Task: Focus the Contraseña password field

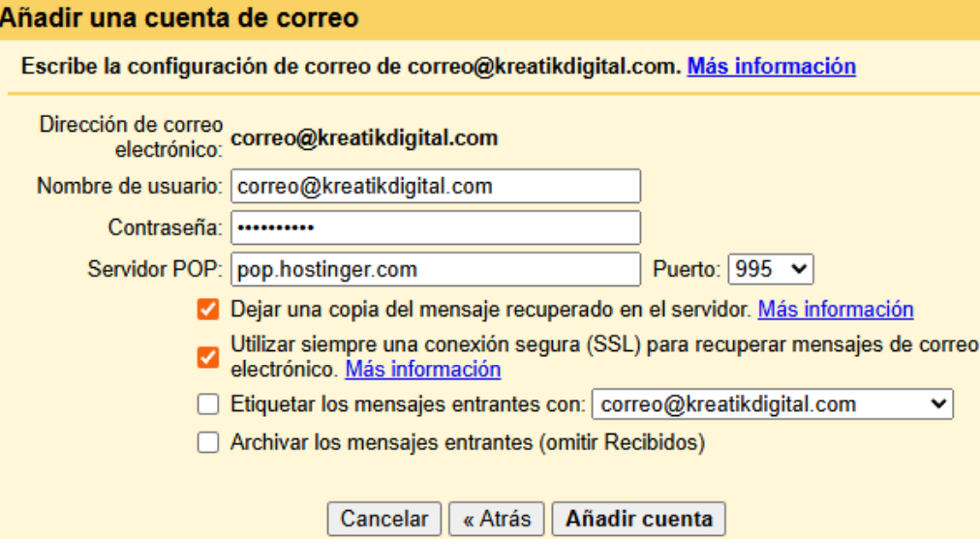Action: pos(436,227)
